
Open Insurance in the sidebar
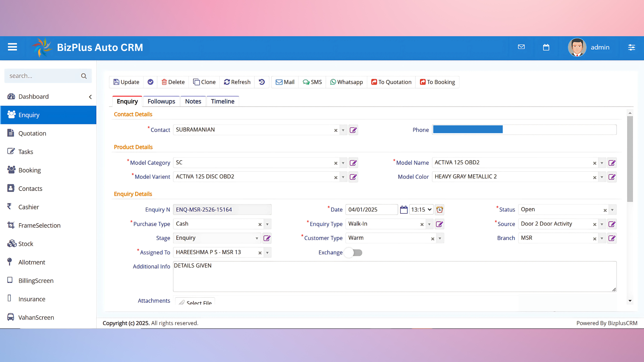coord(48,299)
